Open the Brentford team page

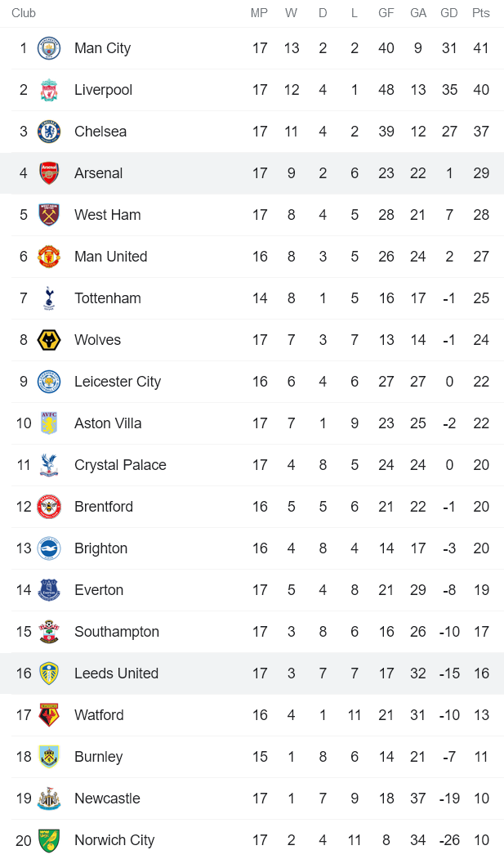tap(103, 507)
